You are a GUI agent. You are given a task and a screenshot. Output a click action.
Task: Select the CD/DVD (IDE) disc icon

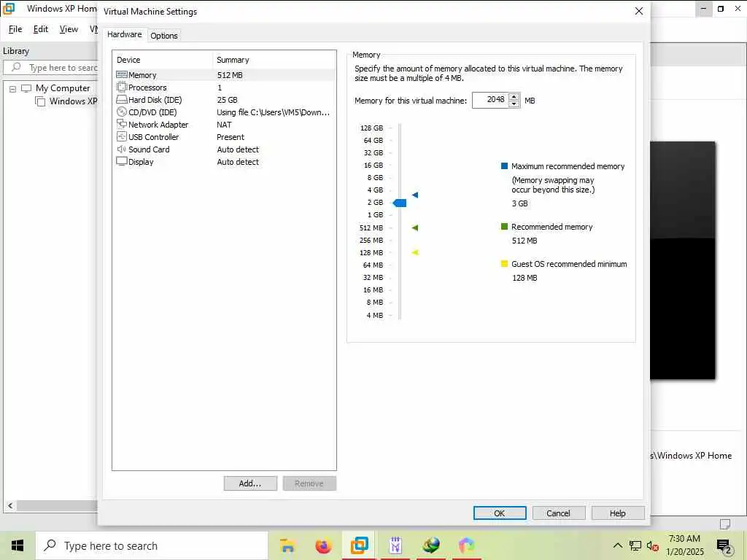point(122,112)
